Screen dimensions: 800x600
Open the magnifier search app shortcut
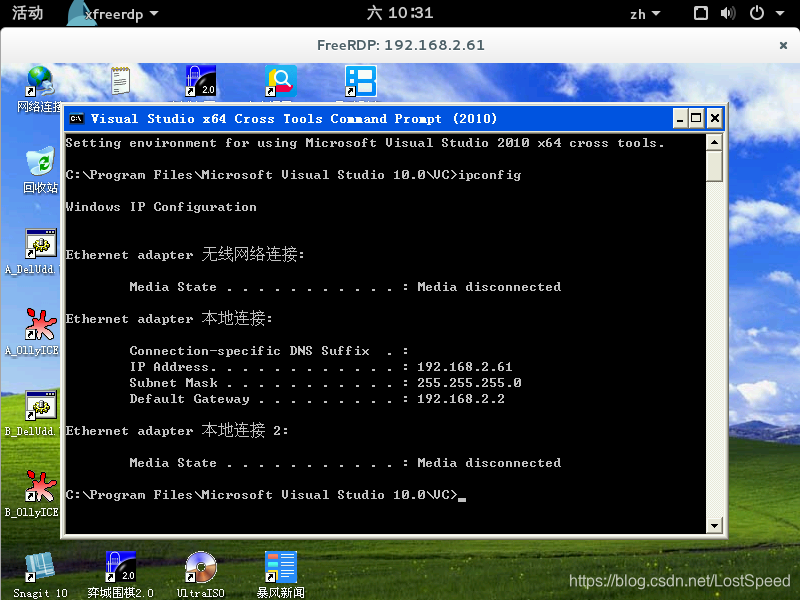(281, 81)
